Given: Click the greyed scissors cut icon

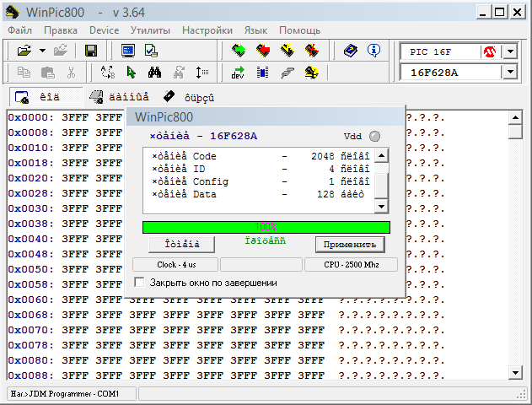Looking at the screenshot, I should pyautogui.click(x=71, y=73).
